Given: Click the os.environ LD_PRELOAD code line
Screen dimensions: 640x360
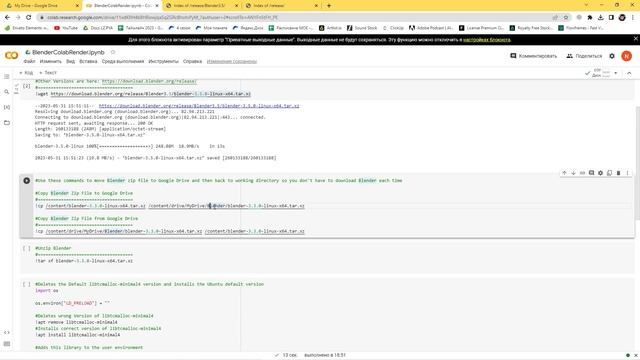Looking at the screenshot, I should (x=72, y=303).
